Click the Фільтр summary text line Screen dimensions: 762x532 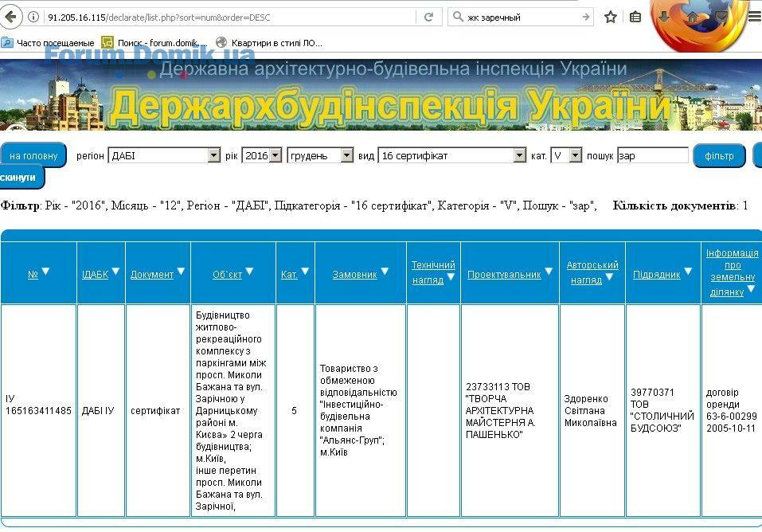[x=299, y=205]
